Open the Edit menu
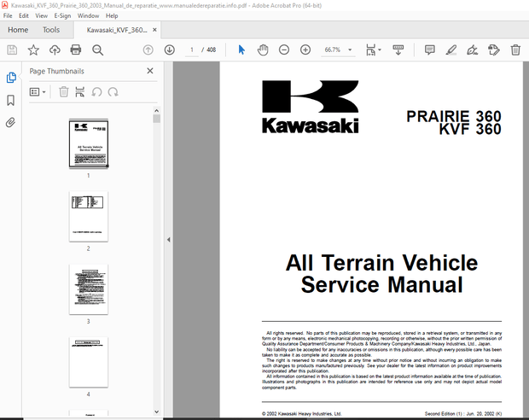The width and height of the screenshot is (529, 420). click(24, 15)
